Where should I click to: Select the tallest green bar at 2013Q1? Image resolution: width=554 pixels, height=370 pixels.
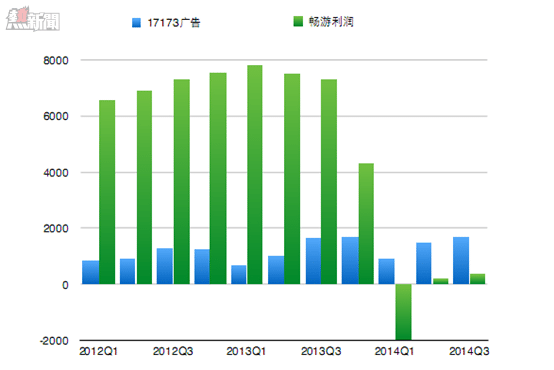255,175
